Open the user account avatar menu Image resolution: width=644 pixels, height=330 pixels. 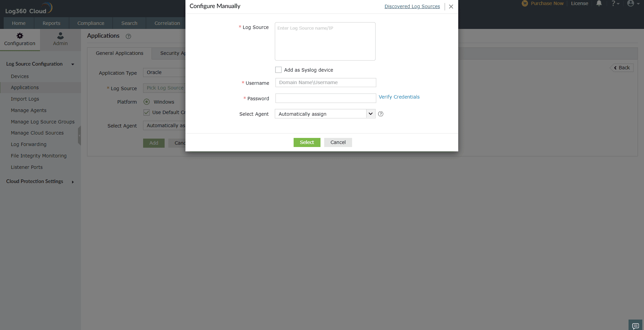pos(633,3)
